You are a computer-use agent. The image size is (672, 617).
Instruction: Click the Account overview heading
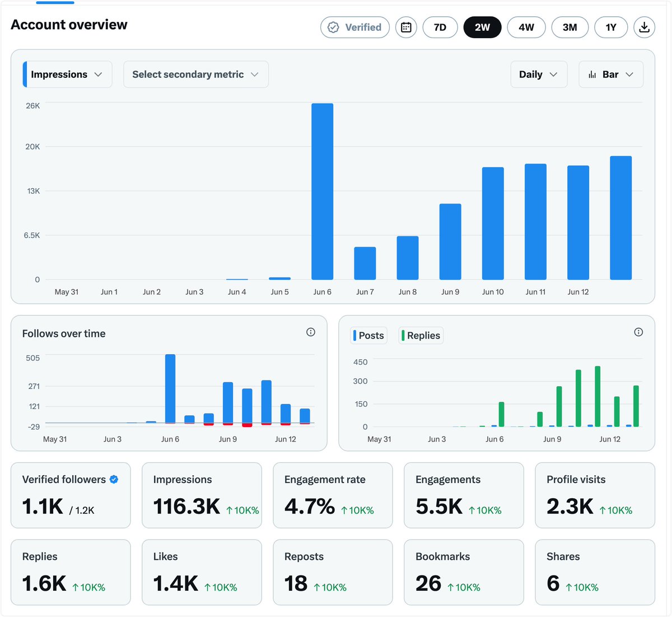click(69, 25)
